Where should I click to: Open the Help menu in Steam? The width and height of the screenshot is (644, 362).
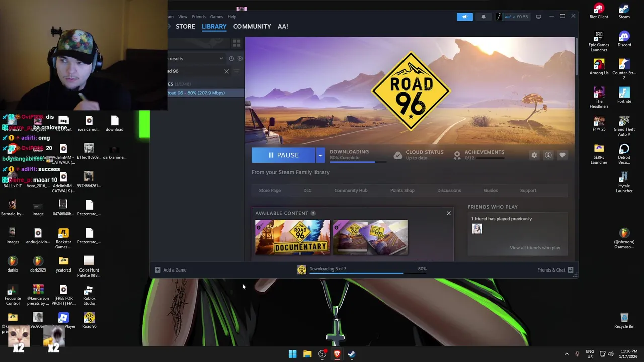click(232, 17)
